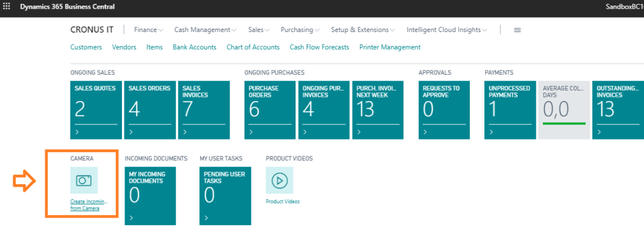Expand Intelligent Cloud Insights menu
Screen dimensions: 644x237
pyautogui.click(x=447, y=30)
